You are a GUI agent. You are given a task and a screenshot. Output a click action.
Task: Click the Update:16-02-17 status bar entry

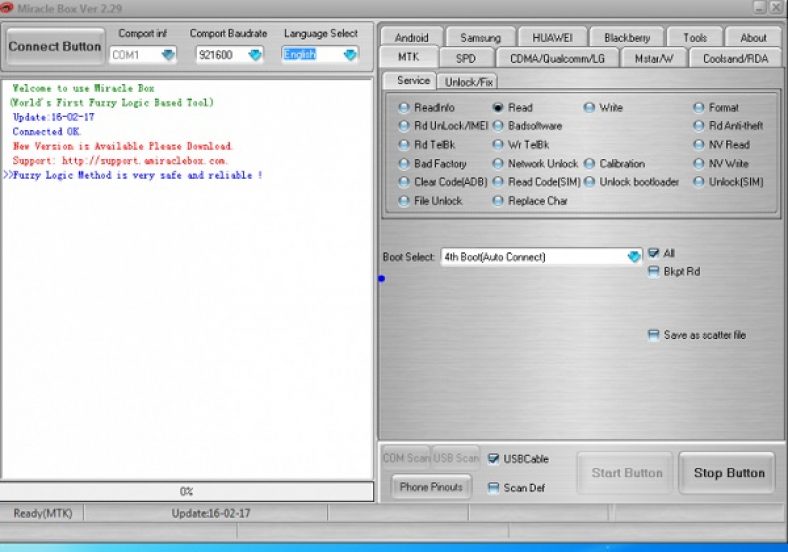click(211, 513)
